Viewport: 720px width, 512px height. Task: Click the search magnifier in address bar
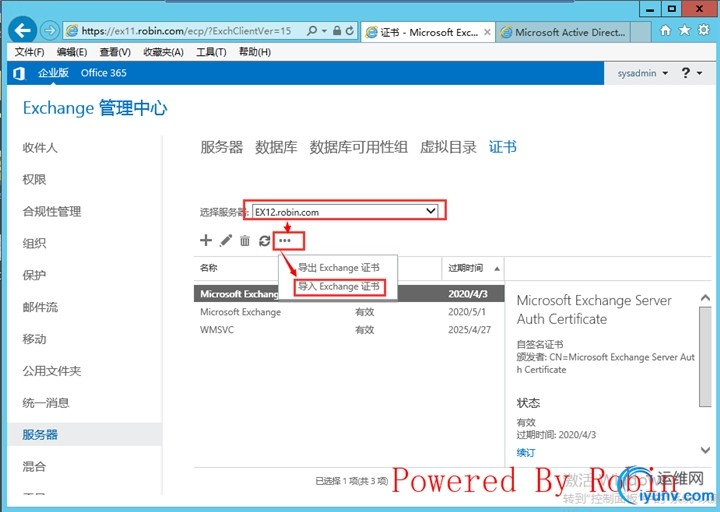312,31
